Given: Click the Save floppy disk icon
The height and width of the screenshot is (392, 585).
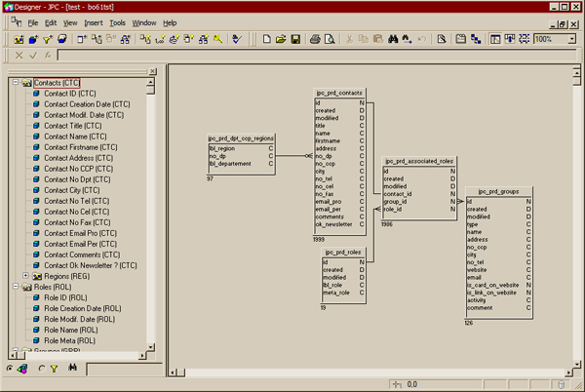Looking at the screenshot, I should [294, 39].
